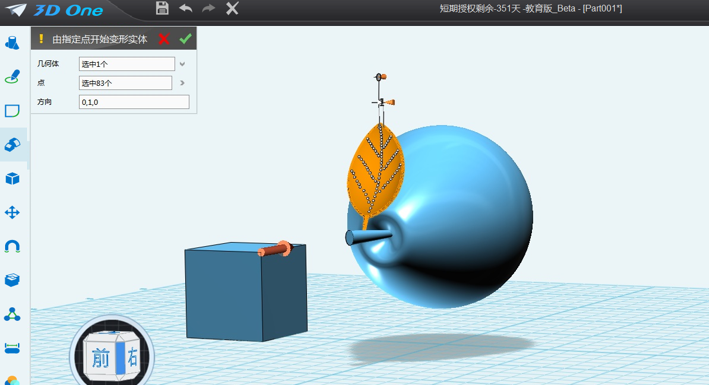Screen dimensions: 709x385
Task: Expand the geometry field dropdown arrow
Action: point(182,64)
